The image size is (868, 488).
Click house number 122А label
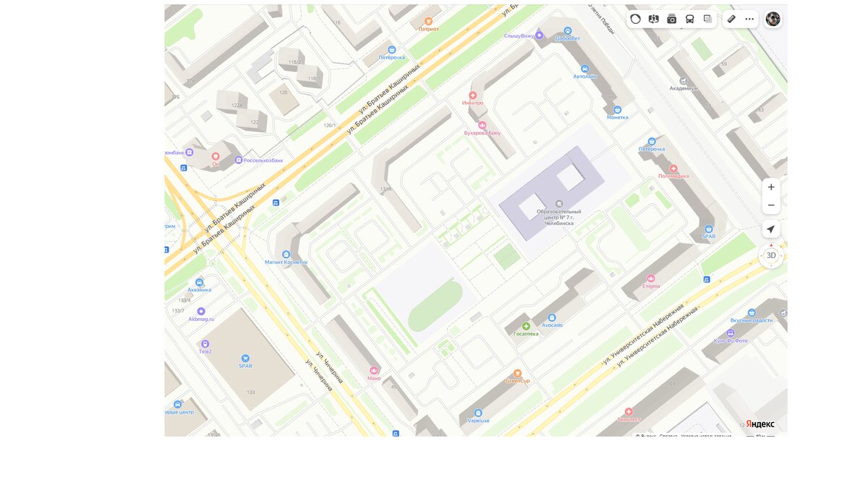[237, 106]
